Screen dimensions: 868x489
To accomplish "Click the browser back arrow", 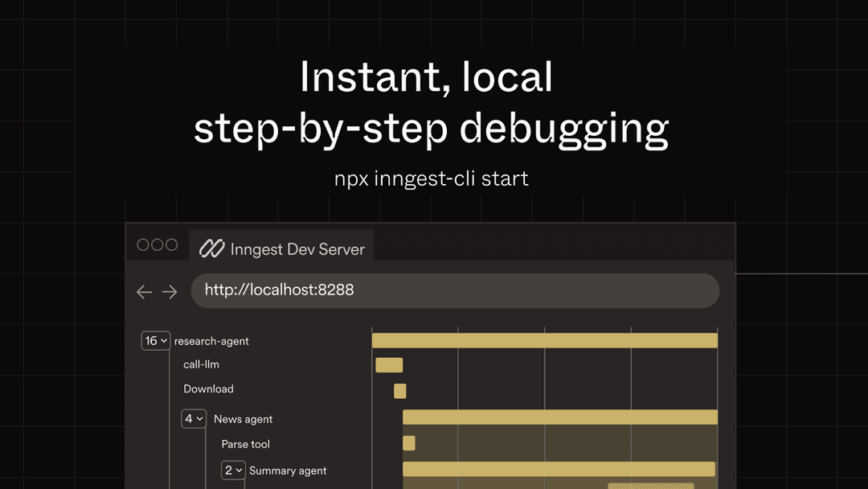I will coord(145,292).
